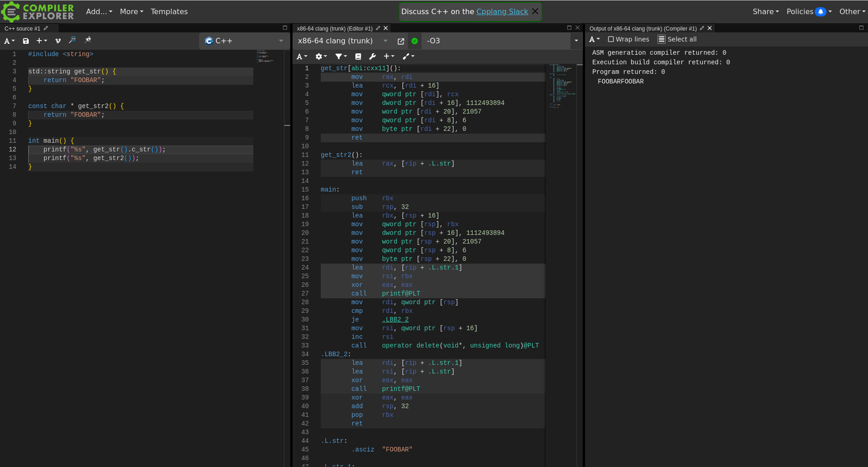
Task: Click 'call printf@PLT' on assembly line 27
Action: pos(385,294)
